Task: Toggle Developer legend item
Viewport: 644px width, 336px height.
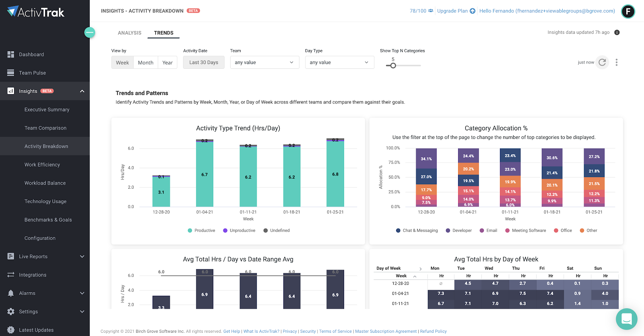Action: click(458, 231)
